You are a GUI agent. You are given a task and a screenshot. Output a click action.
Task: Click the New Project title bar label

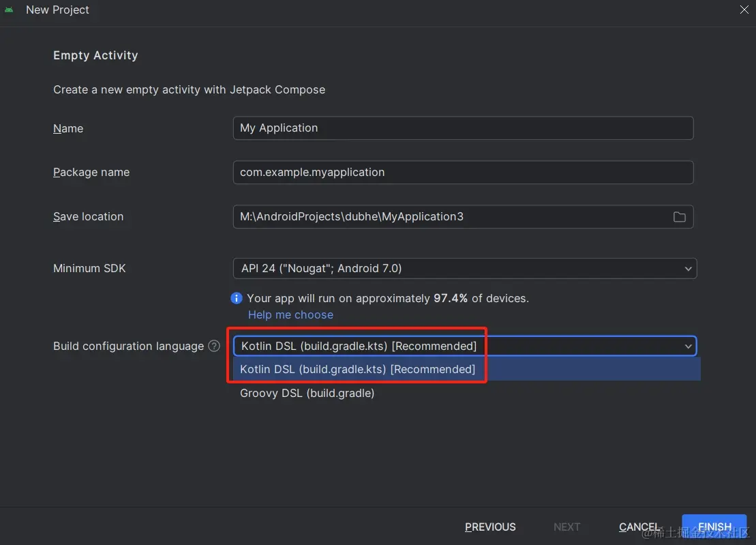(x=57, y=10)
